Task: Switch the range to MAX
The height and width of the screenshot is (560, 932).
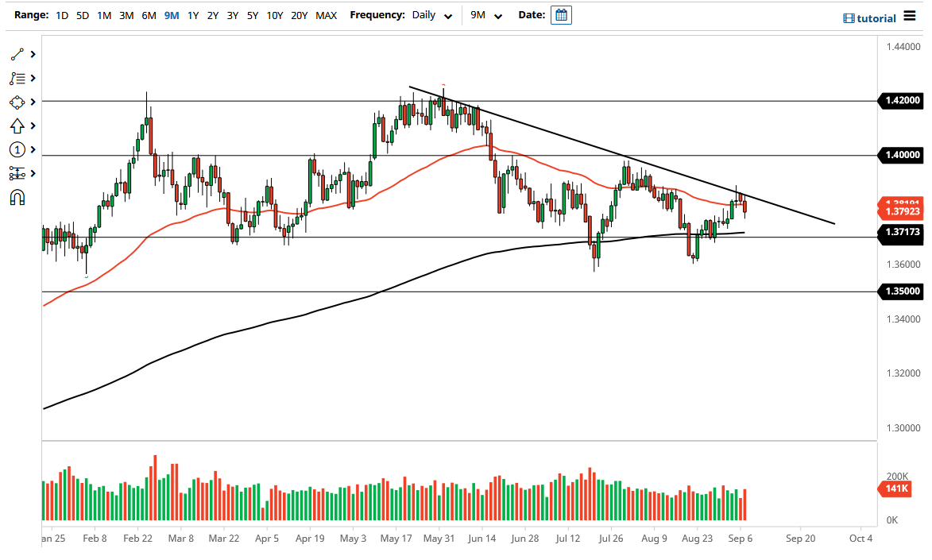Action: (326, 14)
